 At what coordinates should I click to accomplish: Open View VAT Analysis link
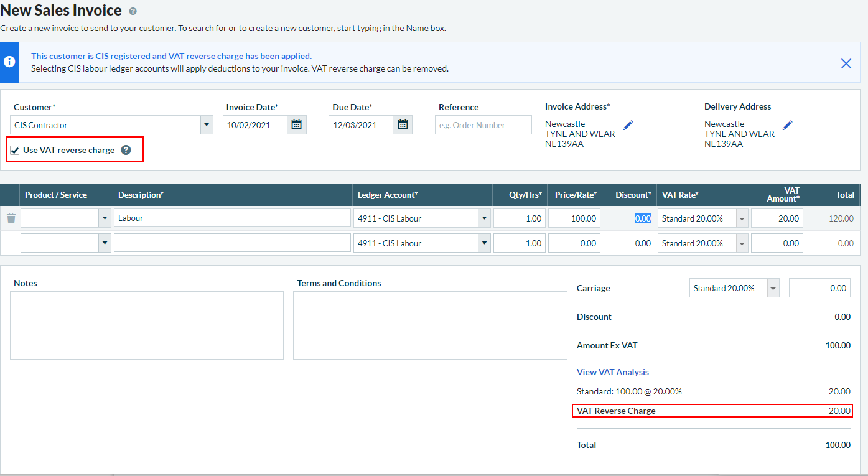(x=612, y=372)
